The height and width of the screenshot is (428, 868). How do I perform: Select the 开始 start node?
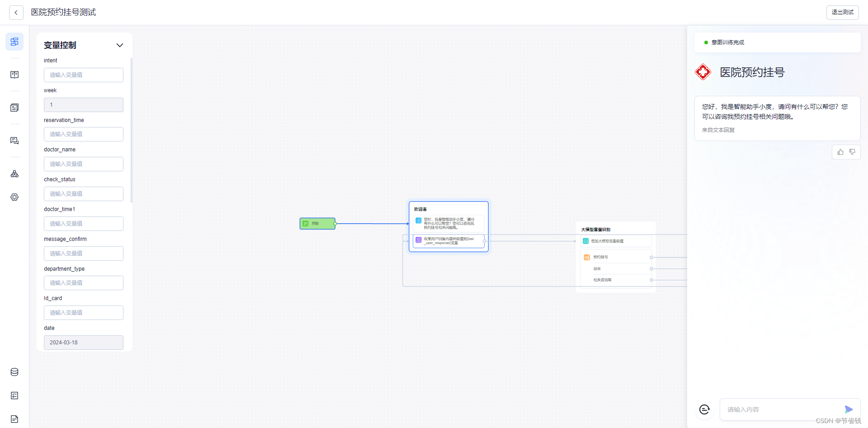317,223
